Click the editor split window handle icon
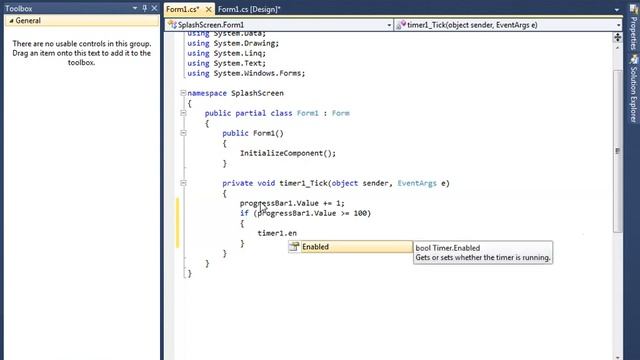Screen dimensions: 640x360 click(x=617, y=37)
